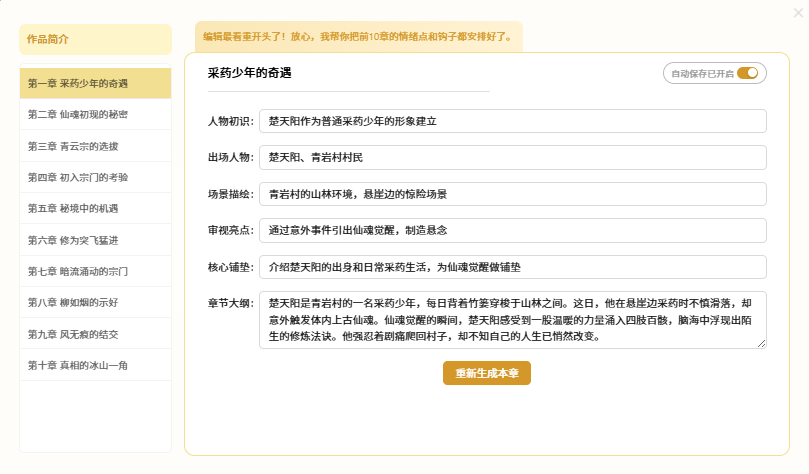Click into the 章节大纲 text area
The height and width of the screenshot is (474, 809).
513,320
